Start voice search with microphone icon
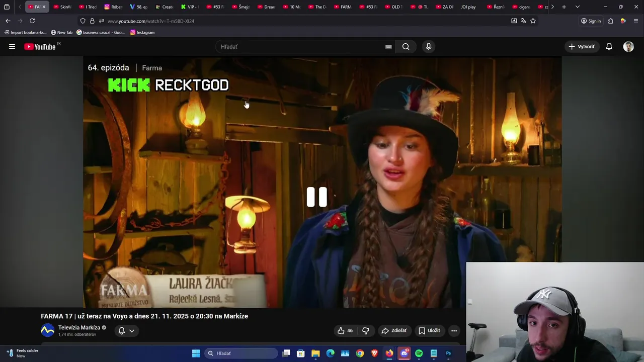644x362 pixels. 429,47
